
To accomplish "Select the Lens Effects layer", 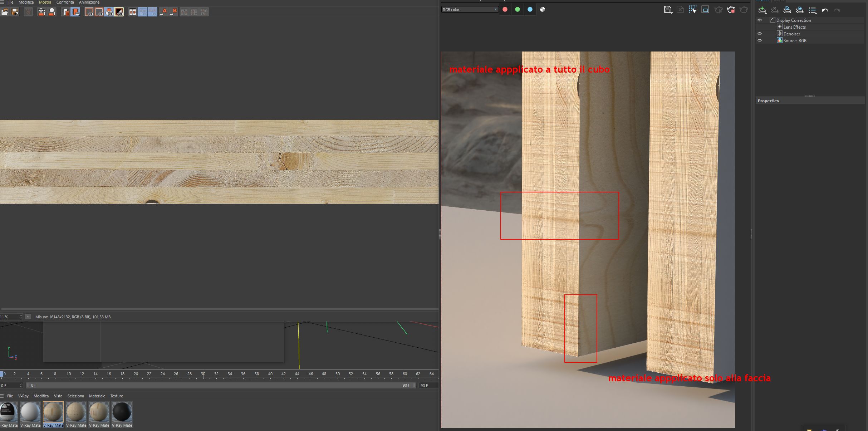I will coord(794,27).
